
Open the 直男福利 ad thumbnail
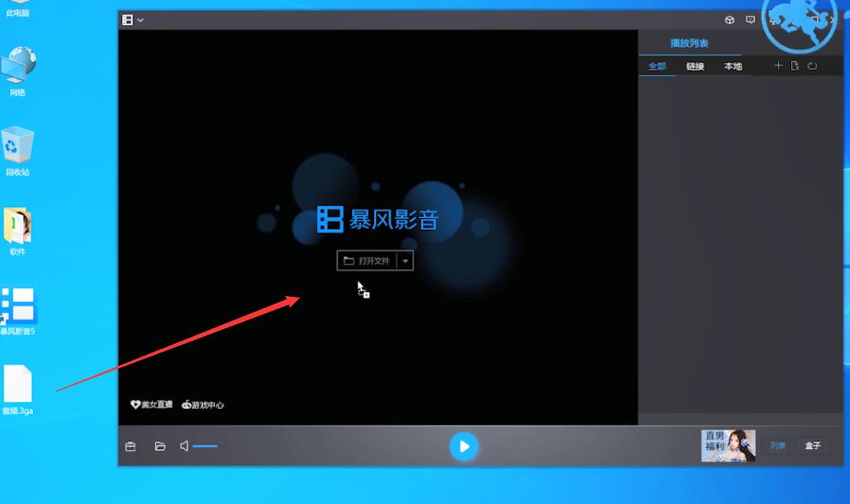728,445
